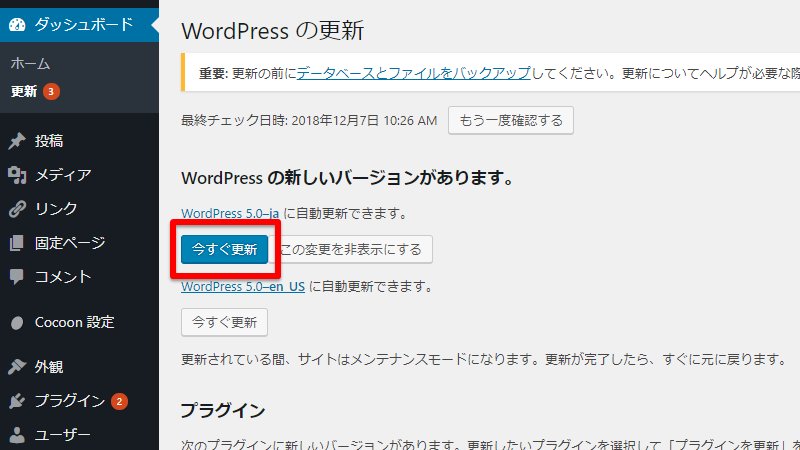Click もう一度確認する button
This screenshot has height=450, width=800.
coord(511,120)
